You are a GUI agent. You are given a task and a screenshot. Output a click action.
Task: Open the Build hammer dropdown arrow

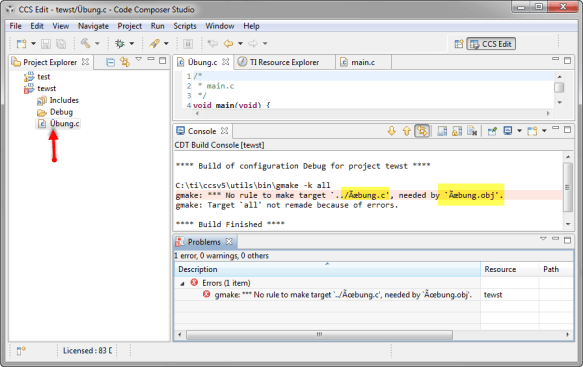point(97,44)
